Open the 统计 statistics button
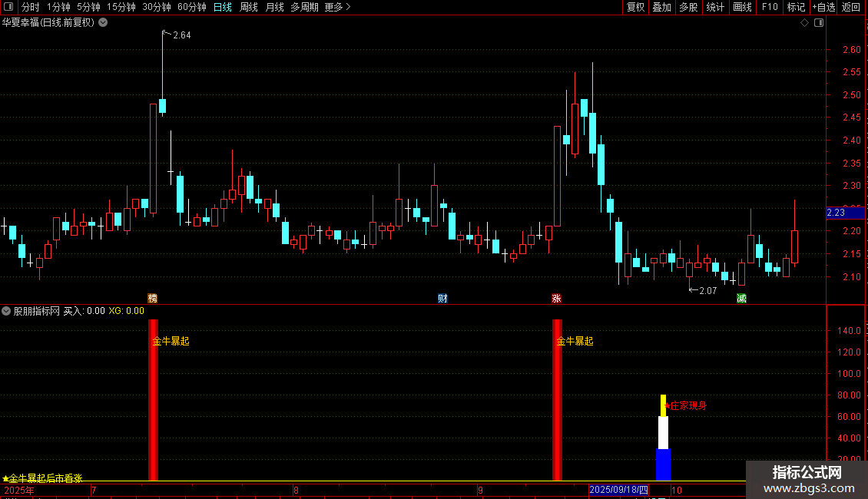The height and width of the screenshot is (499, 868). (715, 7)
